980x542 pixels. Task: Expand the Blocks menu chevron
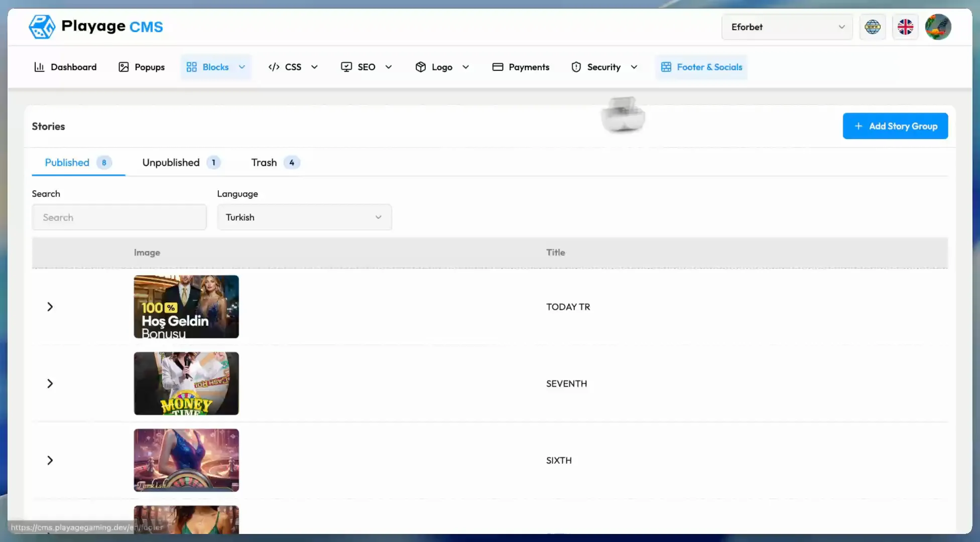[x=242, y=67]
